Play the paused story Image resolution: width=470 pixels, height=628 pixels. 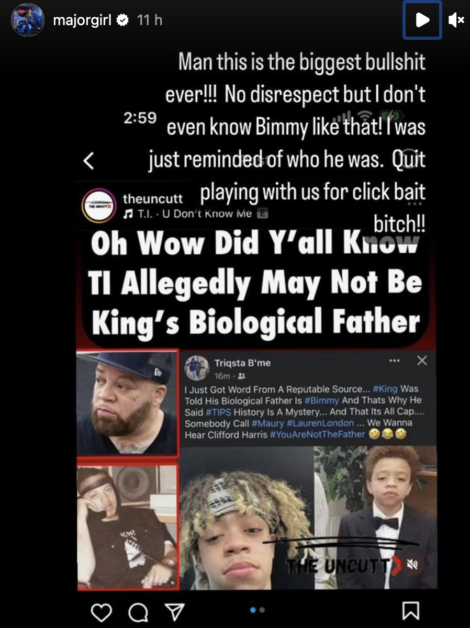click(x=422, y=20)
